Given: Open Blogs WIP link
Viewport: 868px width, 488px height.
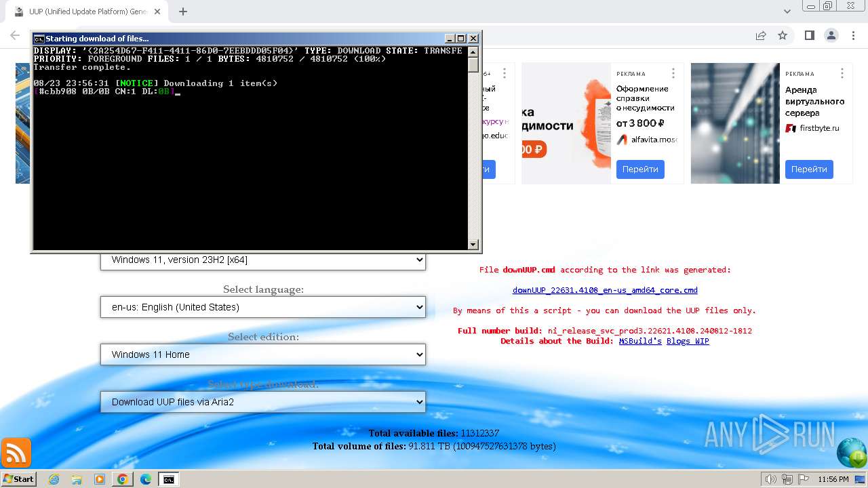Looking at the screenshot, I should (688, 341).
